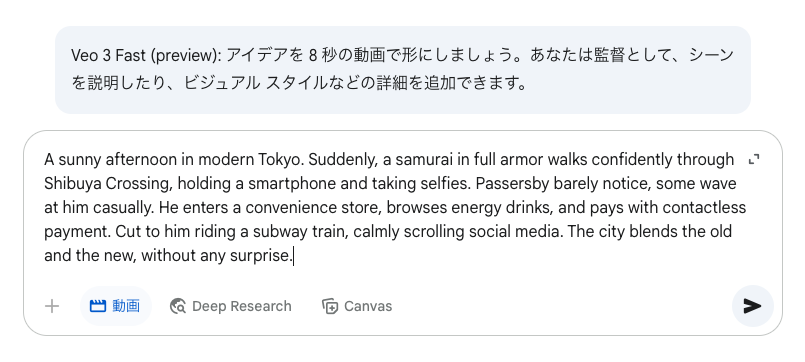
Task: Place cursor on Shibuya Crossing text
Action: (108, 184)
